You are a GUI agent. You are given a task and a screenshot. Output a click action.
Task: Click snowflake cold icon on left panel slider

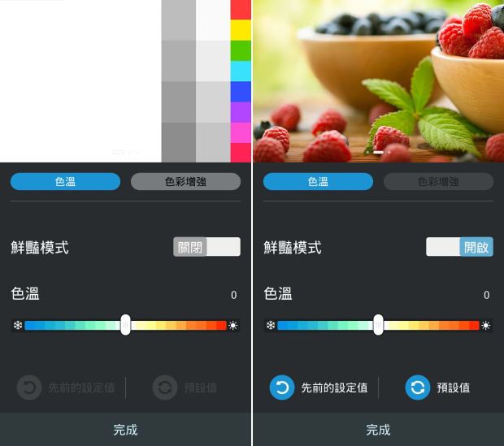tap(18, 325)
